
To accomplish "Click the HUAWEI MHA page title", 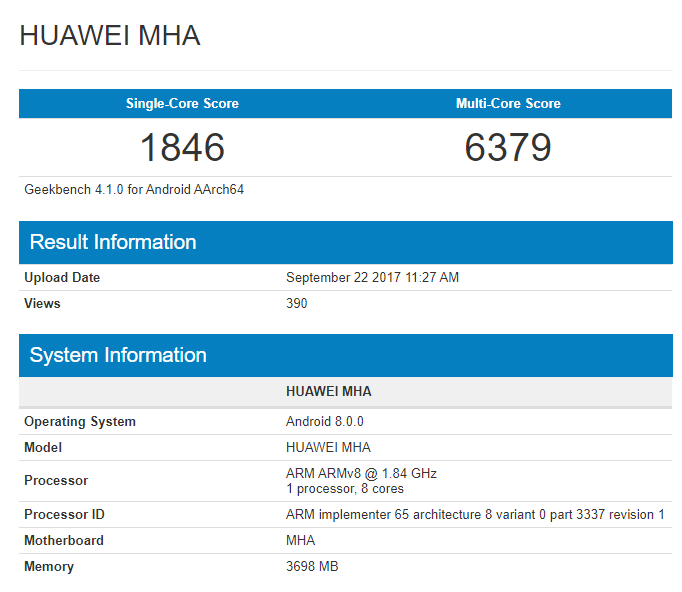I will pos(110,36).
